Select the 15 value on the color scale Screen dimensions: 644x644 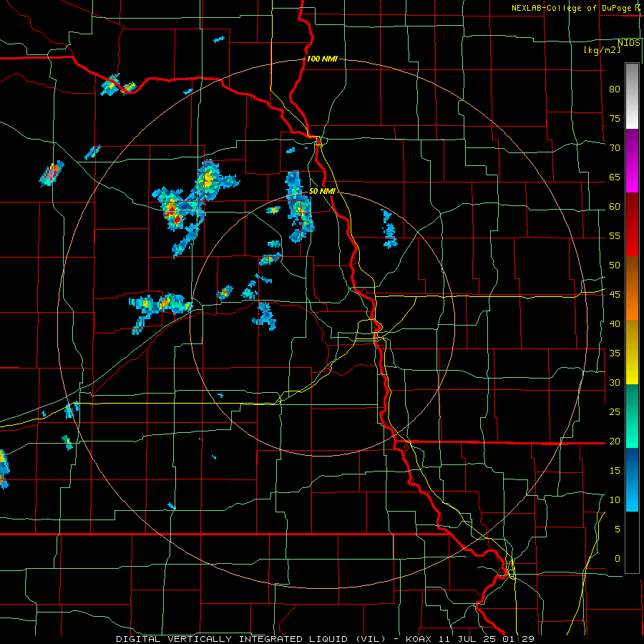pyautogui.click(x=615, y=471)
